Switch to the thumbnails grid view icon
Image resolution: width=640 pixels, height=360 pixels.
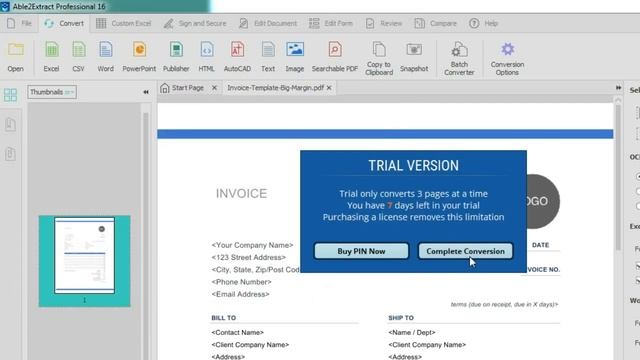click(x=10, y=95)
